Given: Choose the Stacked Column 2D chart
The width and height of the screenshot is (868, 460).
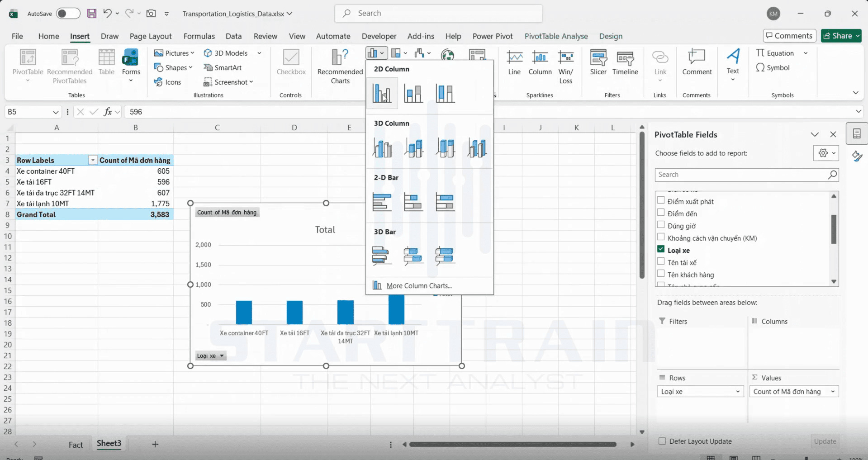Looking at the screenshot, I should pos(413,93).
